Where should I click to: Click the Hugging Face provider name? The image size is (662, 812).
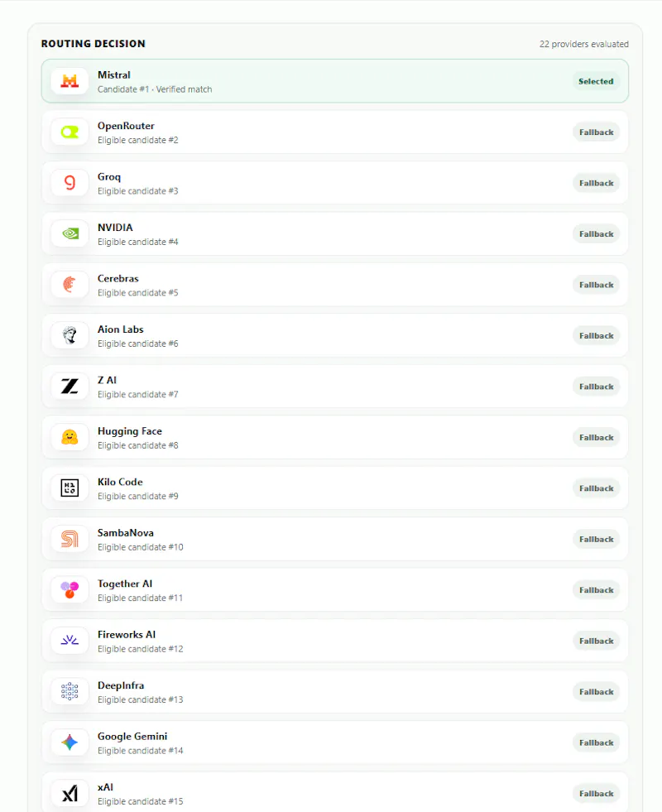[x=130, y=431]
